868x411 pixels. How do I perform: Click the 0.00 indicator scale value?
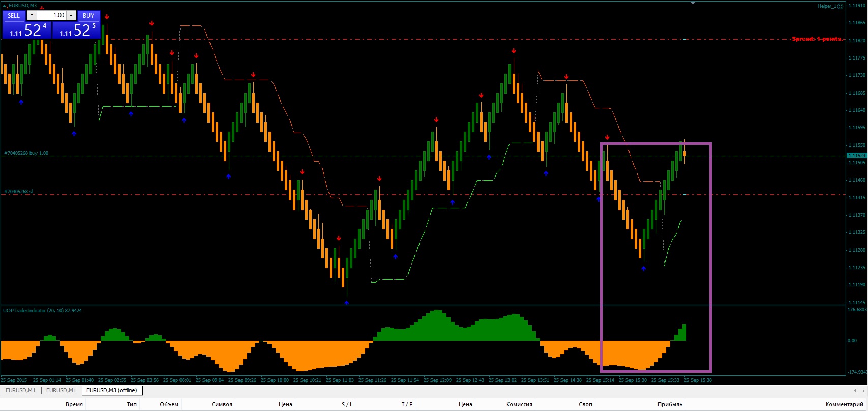click(852, 340)
